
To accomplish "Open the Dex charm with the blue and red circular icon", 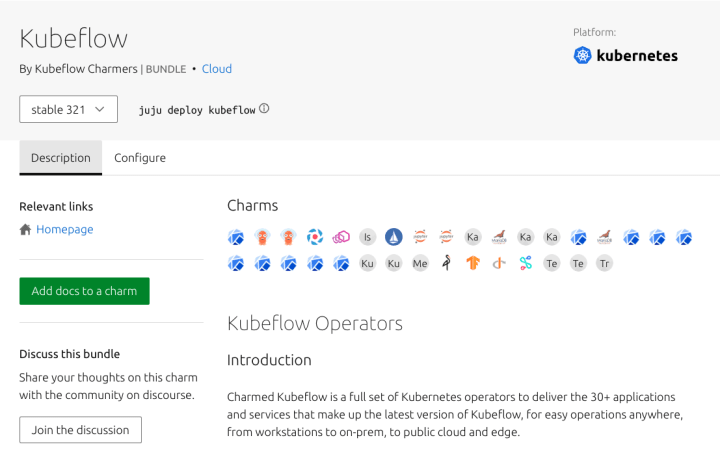I will [315, 237].
